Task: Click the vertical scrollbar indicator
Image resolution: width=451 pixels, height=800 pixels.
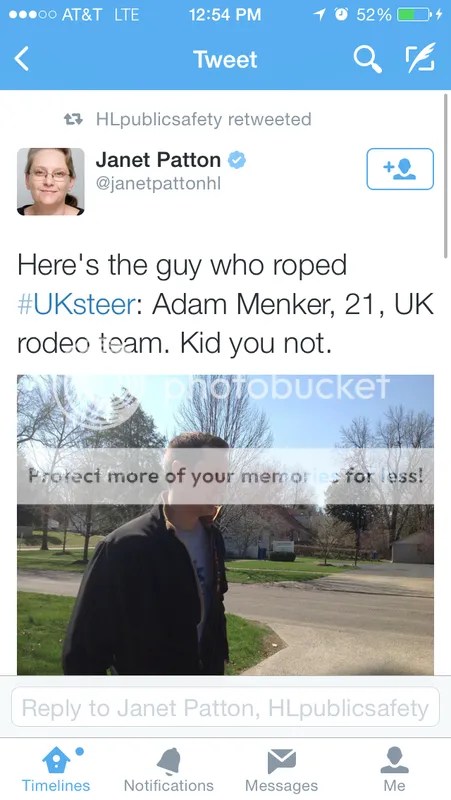Action: click(x=446, y=176)
